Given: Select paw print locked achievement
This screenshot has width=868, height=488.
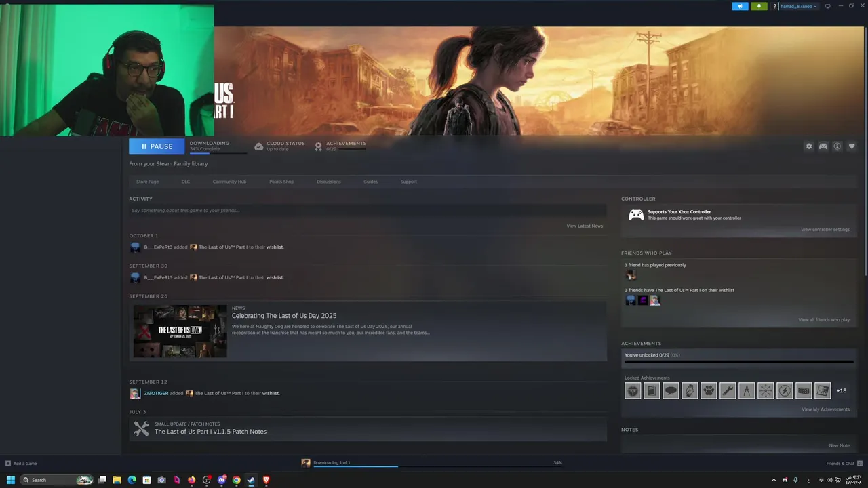Looking at the screenshot, I should (709, 390).
